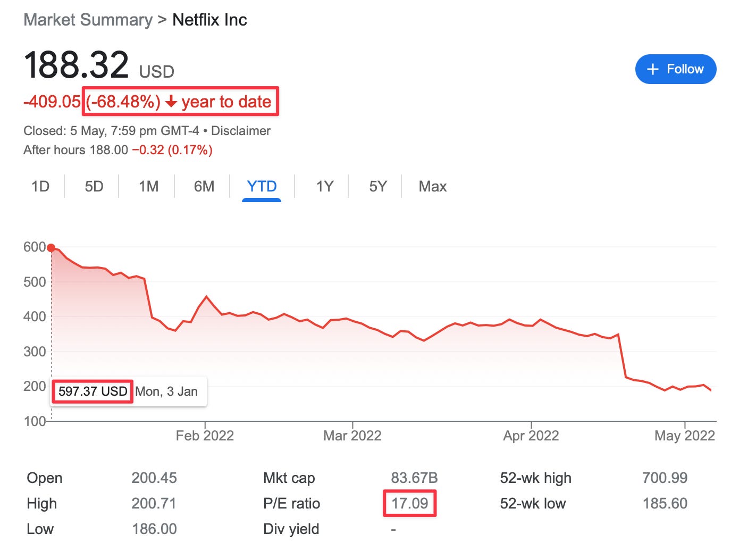Click the red dot at chart start
Viewport: 756px width, 550px height.
point(51,248)
